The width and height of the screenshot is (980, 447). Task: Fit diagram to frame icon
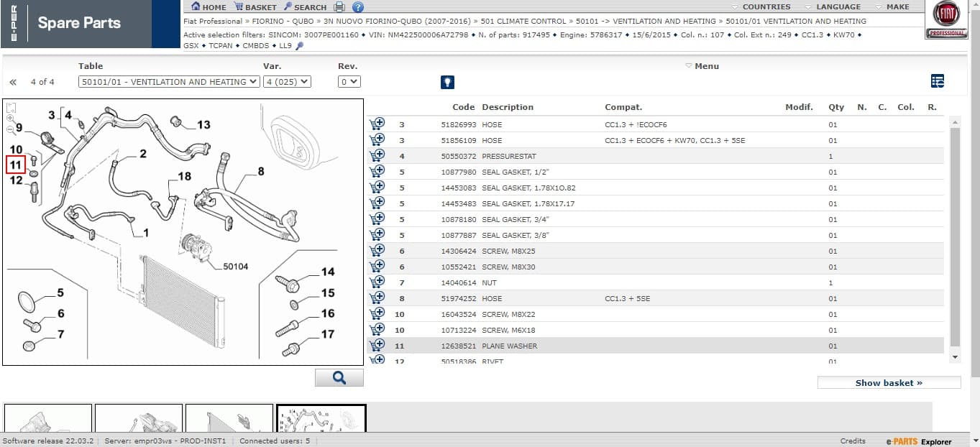tap(11, 108)
